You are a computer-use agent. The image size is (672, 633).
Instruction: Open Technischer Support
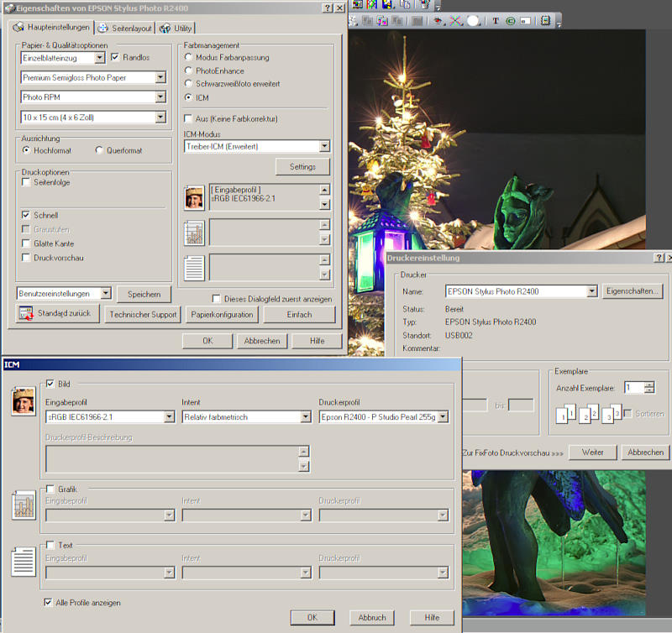tap(143, 314)
